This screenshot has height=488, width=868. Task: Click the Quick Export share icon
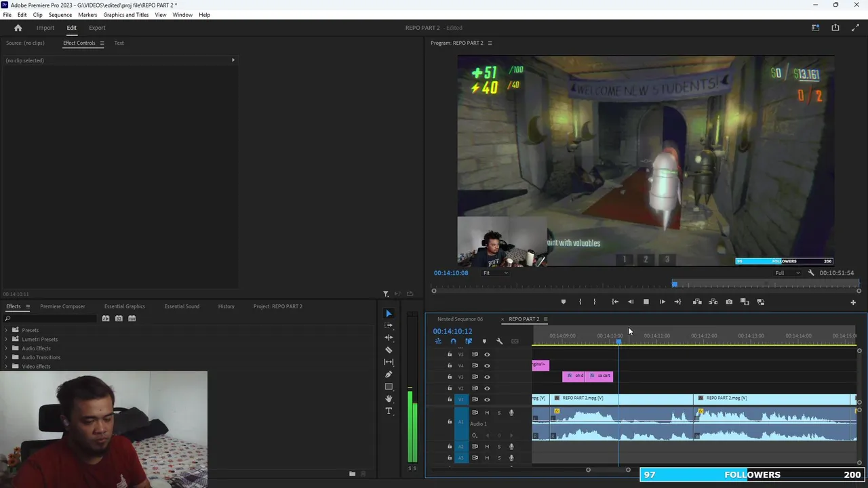[x=835, y=28]
